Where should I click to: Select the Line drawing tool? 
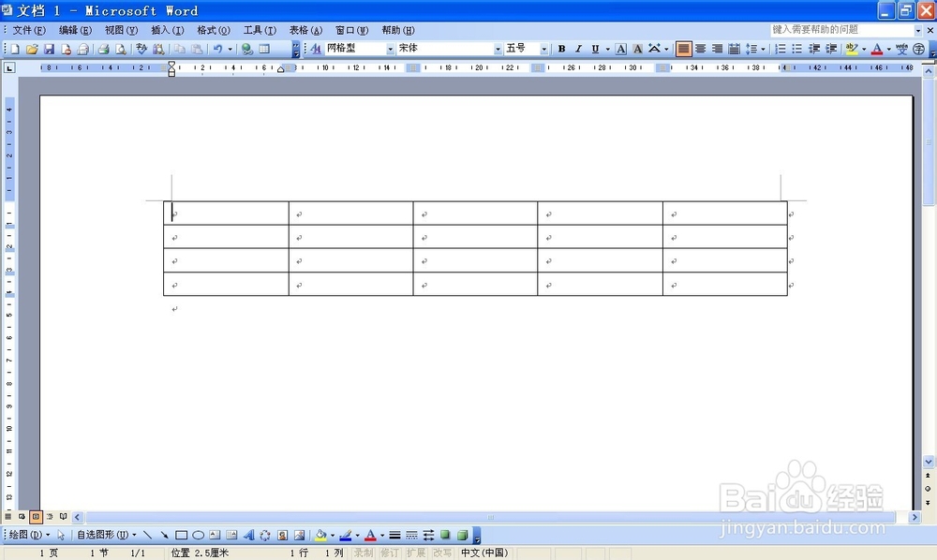(148, 535)
